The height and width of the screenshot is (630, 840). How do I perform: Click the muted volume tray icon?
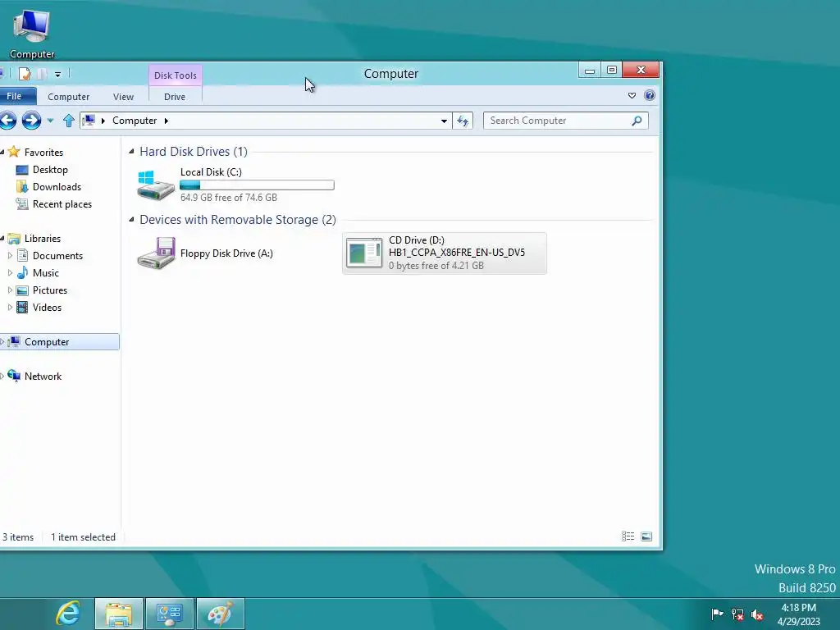757,614
